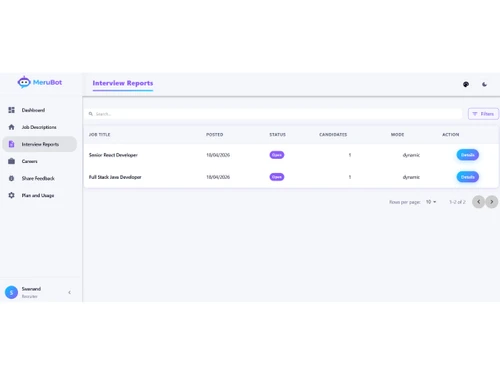Image resolution: width=500 pixels, height=375 pixels.
Task: Sort by the CANDIDATES column header
Action: [333, 135]
